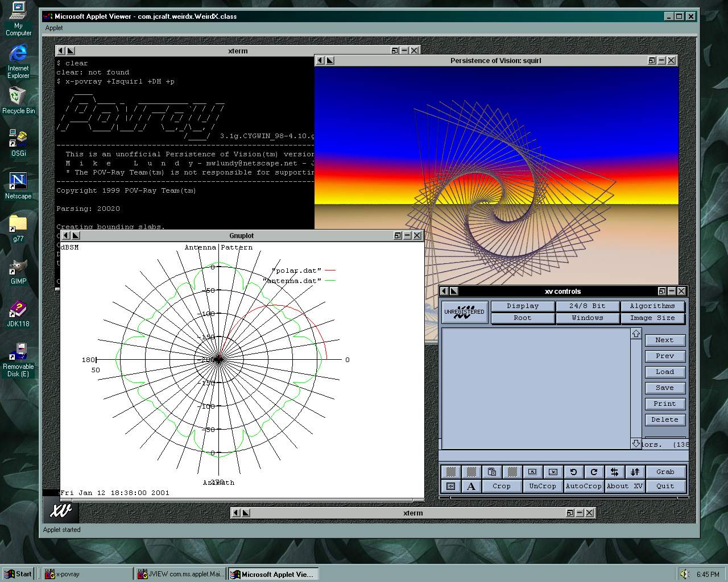
Task: Click the xv file list scroll-down arrow
Action: point(636,443)
